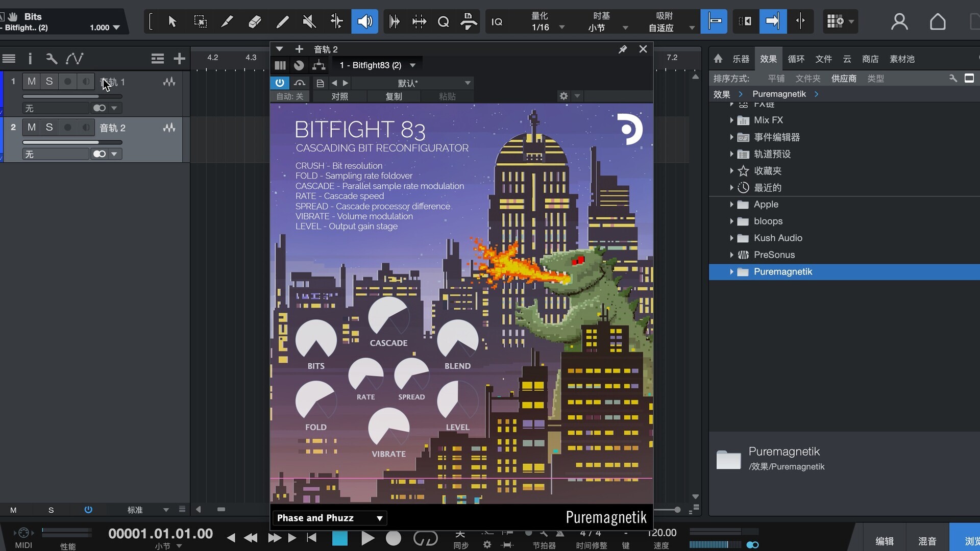Screen dimensions: 980x551
Task: Toggle the Snap to grid button
Action: [x=714, y=21]
